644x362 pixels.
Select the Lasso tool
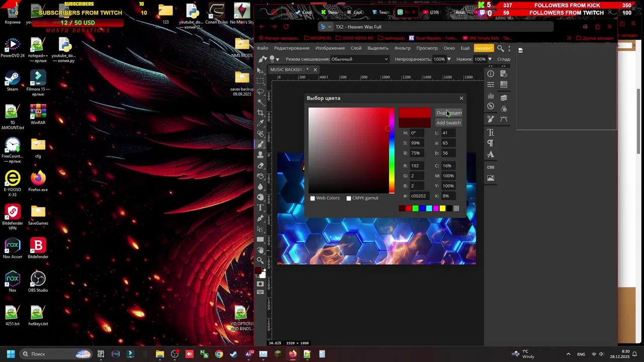tap(260, 92)
